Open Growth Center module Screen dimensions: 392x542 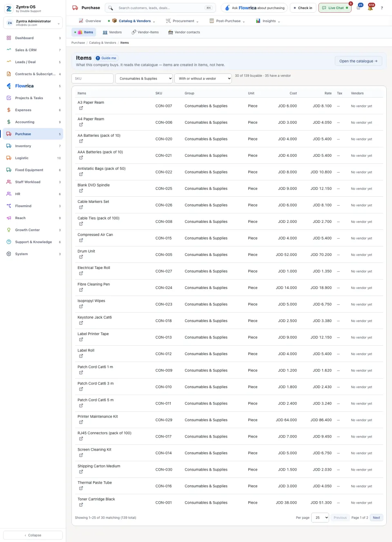coord(33,230)
